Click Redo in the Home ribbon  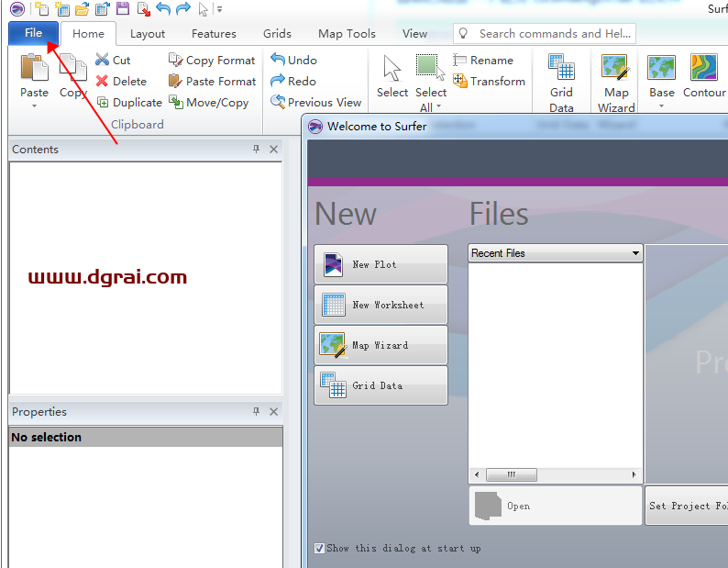point(293,81)
